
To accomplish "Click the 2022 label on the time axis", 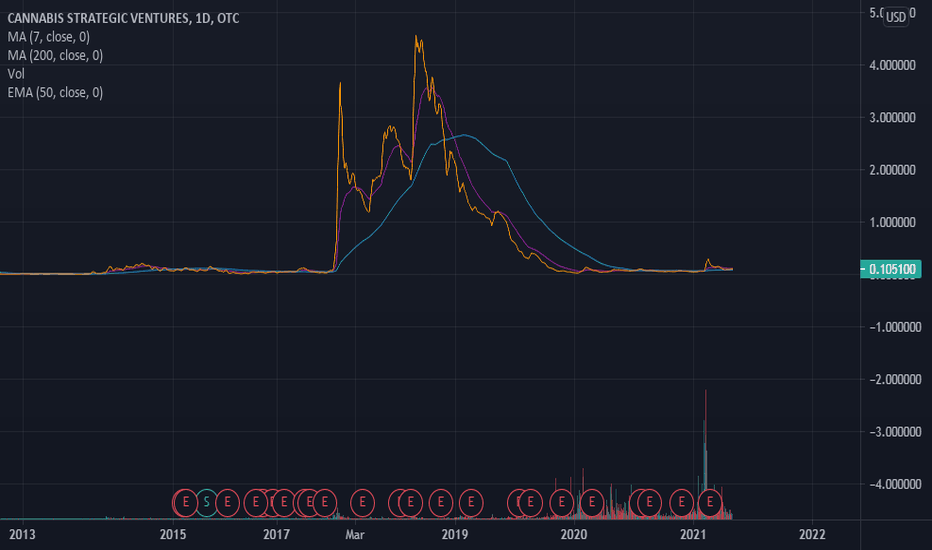I will [812, 534].
